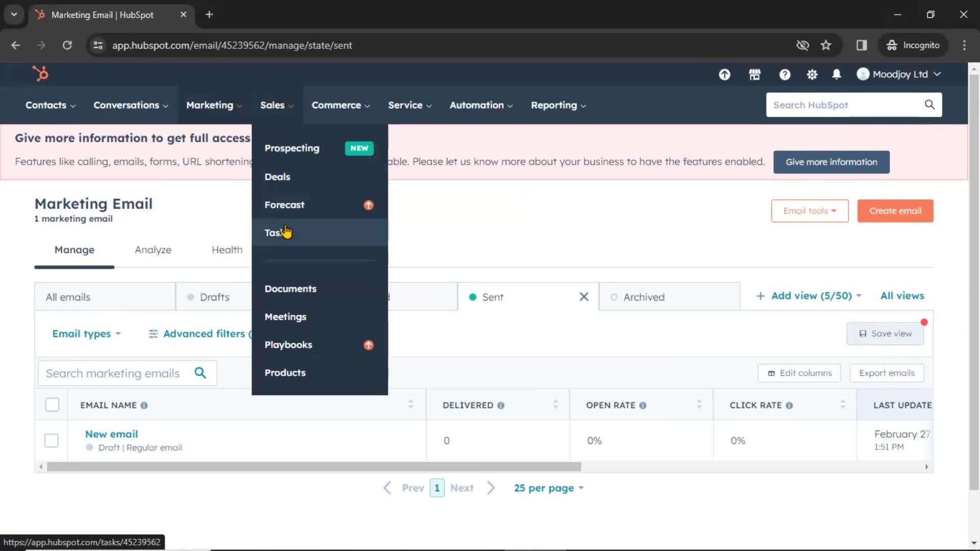Screen dimensions: 980x551
Task: Click the search icon in marketing emails box
Action: click(200, 373)
